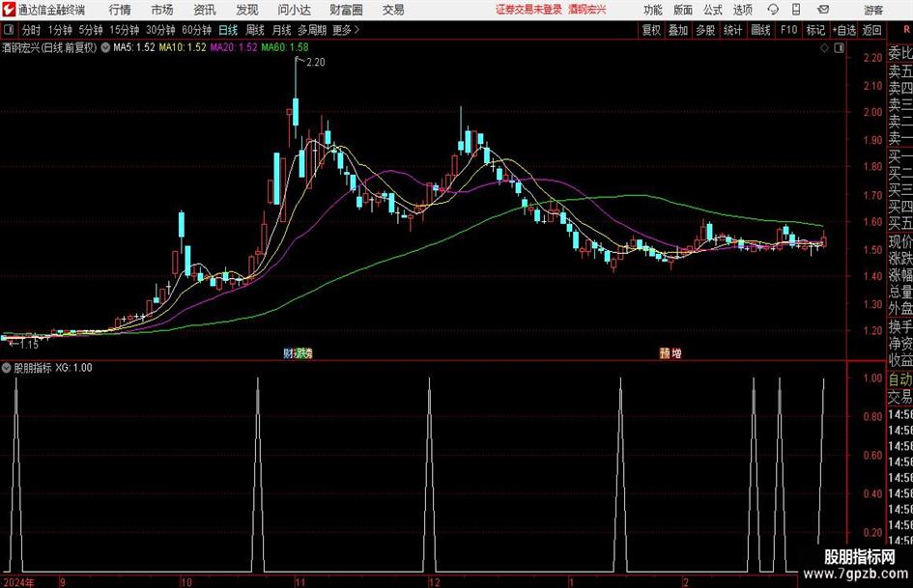The image size is (913, 588).
Task: Open the 版面 menu
Action: click(x=683, y=10)
